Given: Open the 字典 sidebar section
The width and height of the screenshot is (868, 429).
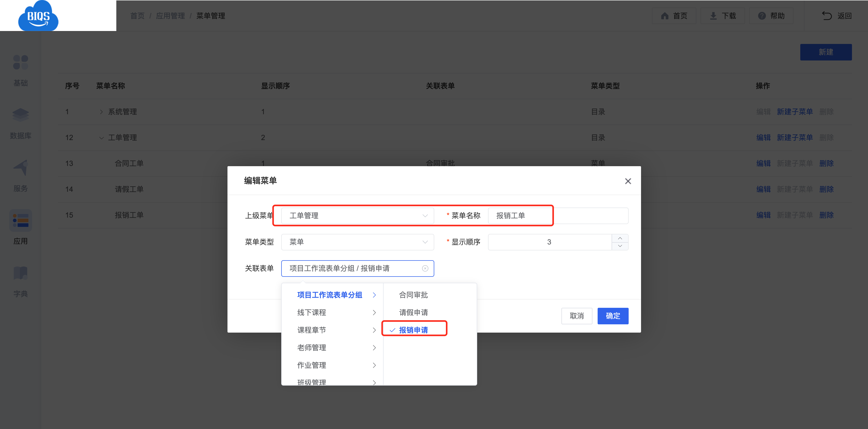Looking at the screenshot, I should click(21, 281).
